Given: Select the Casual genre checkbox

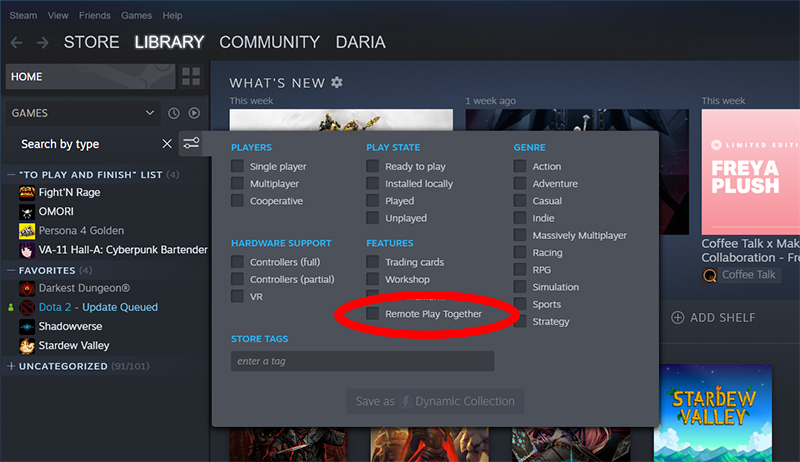Looking at the screenshot, I should 520,200.
